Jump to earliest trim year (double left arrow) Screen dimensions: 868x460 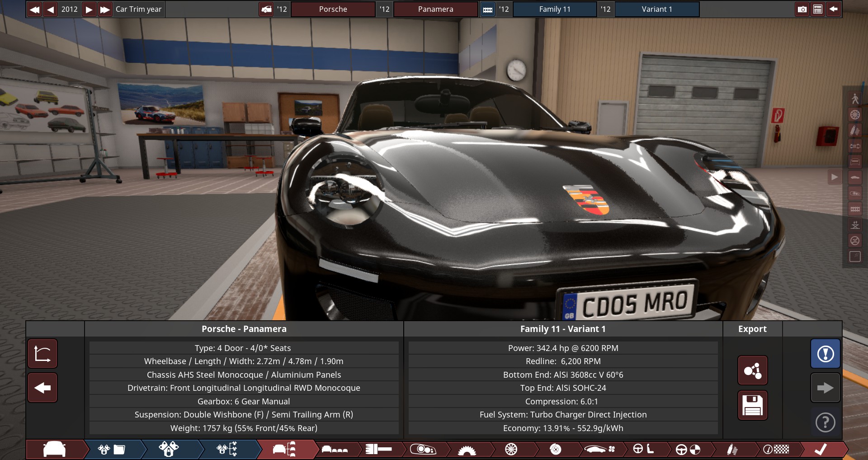click(34, 9)
